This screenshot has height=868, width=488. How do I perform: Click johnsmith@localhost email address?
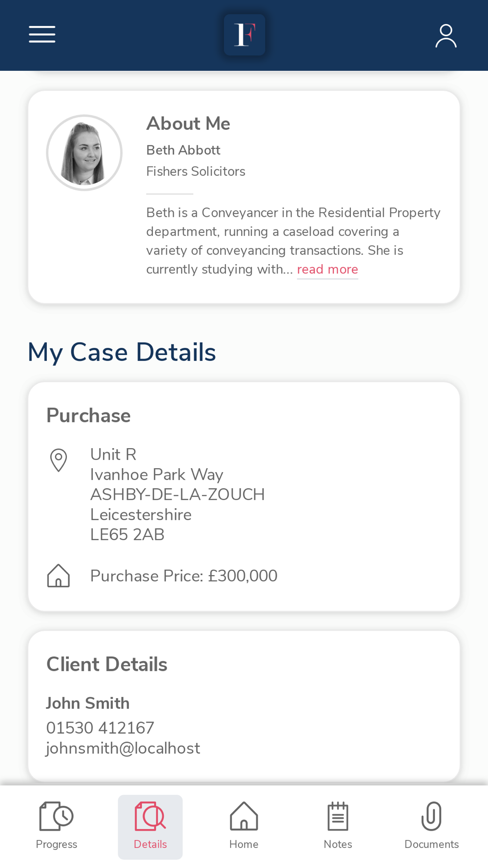tap(123, 748)
